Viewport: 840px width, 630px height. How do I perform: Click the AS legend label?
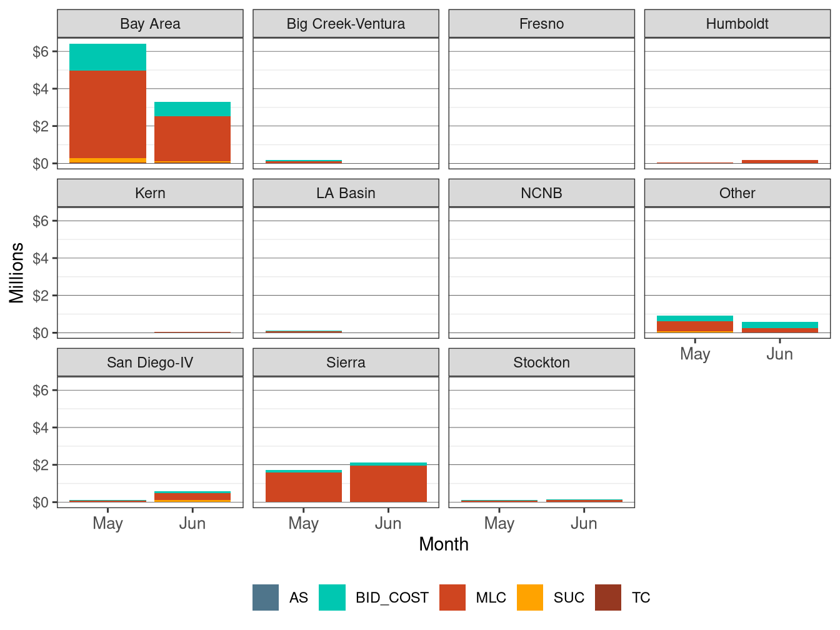(298, 598)
